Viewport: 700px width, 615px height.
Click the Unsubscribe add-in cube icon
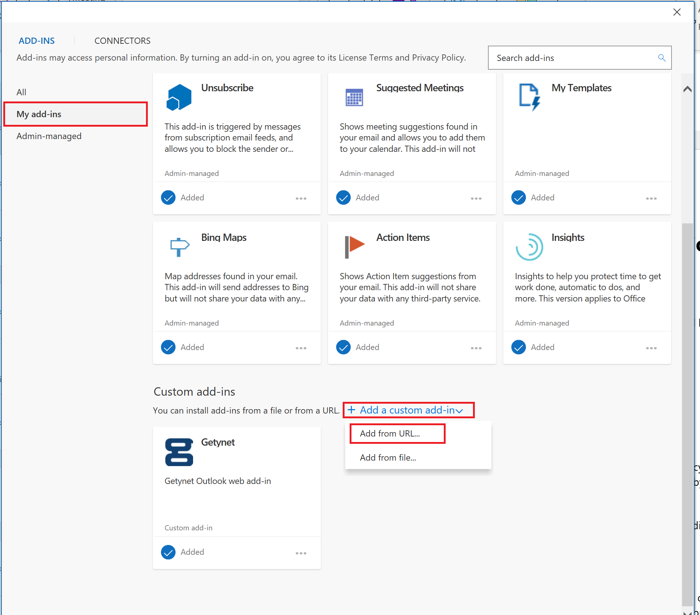pyautogui.click(x=179, y=97)
